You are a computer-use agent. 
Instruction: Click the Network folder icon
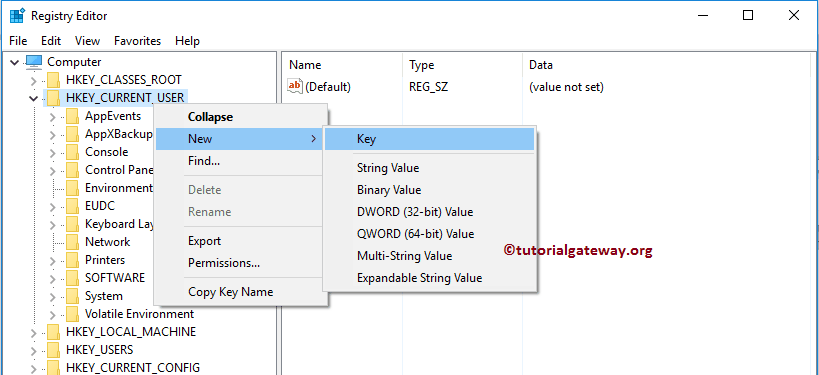pos(72,242)
